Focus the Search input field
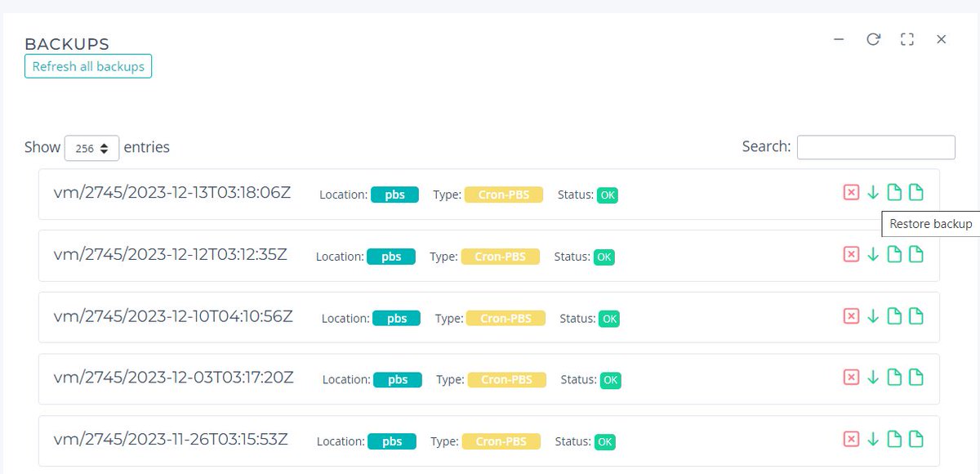The width and height of the screenshot is (980, 474). [x=876, y=147]
